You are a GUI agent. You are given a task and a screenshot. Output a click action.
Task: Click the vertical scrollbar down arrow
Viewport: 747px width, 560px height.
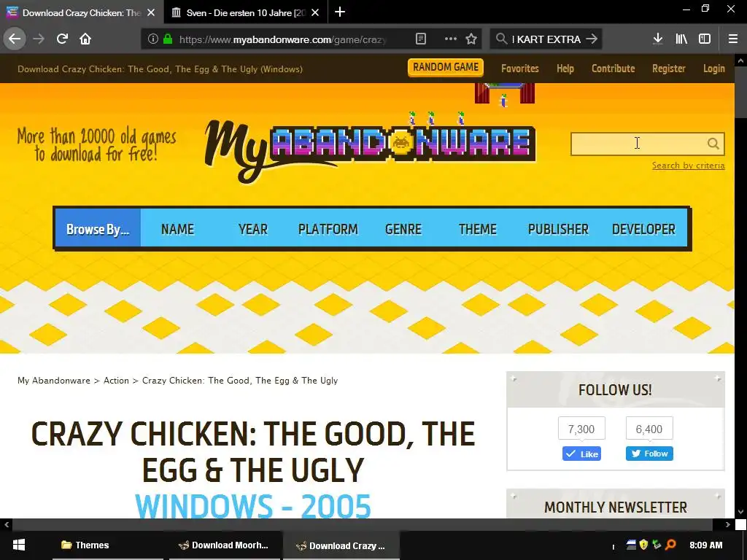point(740,513)
